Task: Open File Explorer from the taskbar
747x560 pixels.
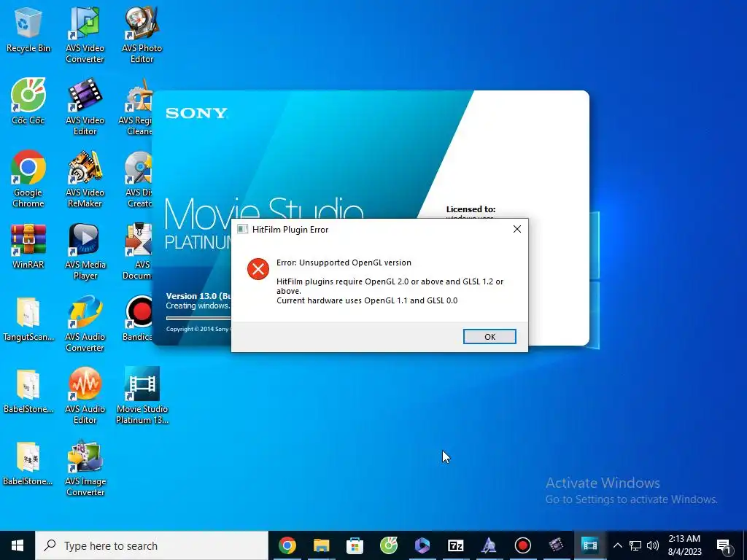Action: (321, 545)
